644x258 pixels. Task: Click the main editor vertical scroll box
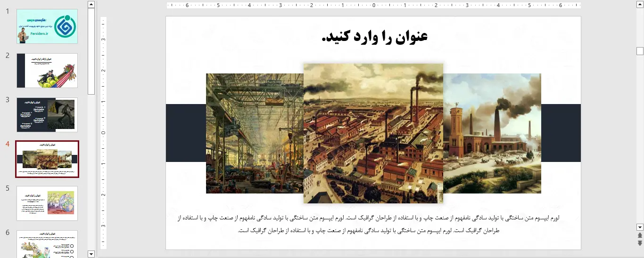point(640,51)
